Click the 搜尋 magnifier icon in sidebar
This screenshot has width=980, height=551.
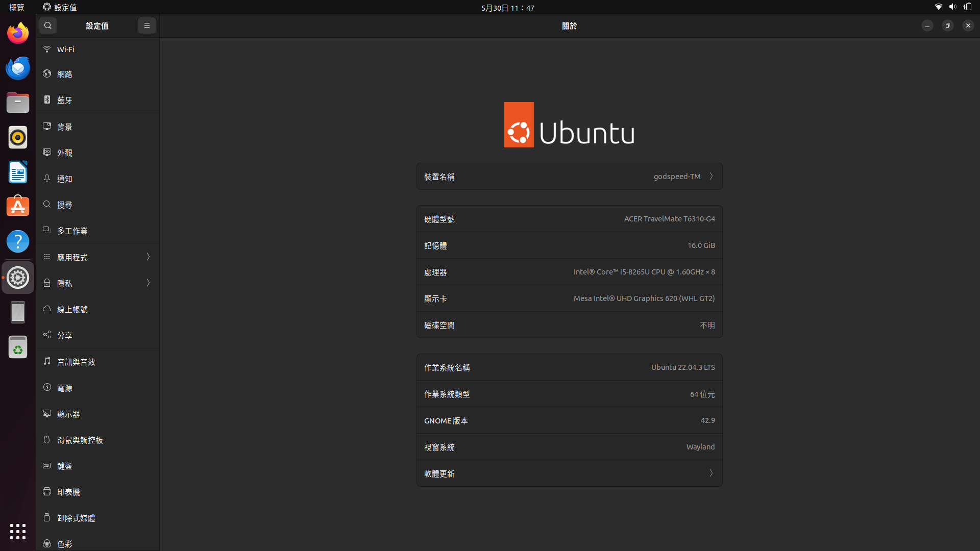click(x=47, y=204)
